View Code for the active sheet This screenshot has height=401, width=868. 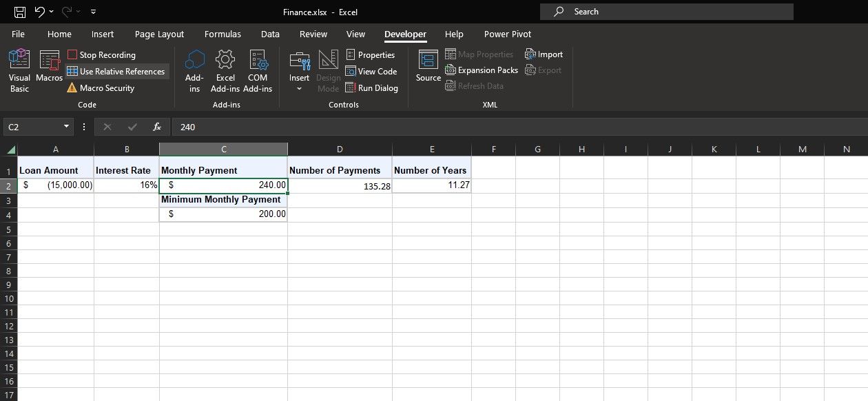tap(372, 71)
